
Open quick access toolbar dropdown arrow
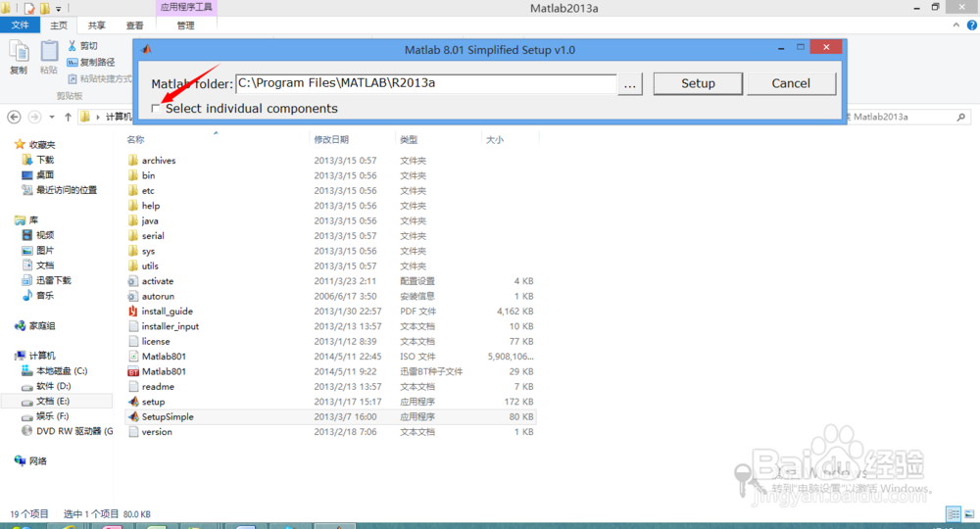coord(58,9)
